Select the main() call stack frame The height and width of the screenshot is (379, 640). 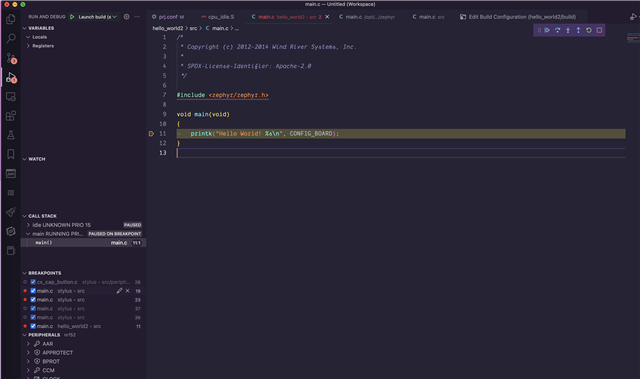83,243
